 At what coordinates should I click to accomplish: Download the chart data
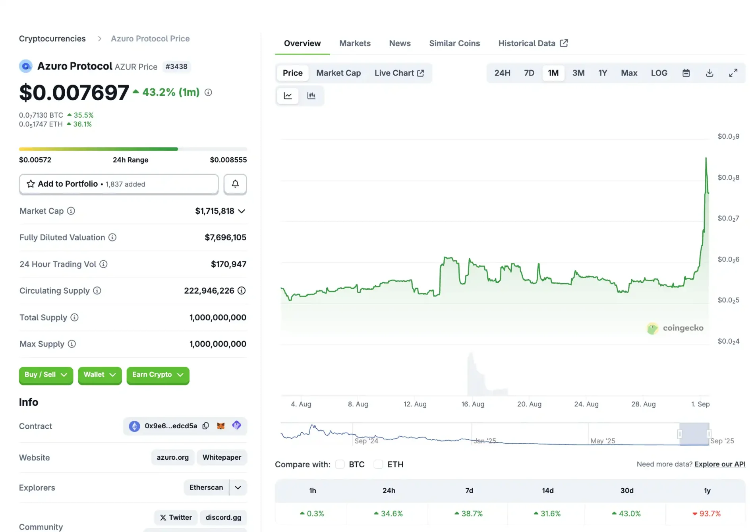710,73
